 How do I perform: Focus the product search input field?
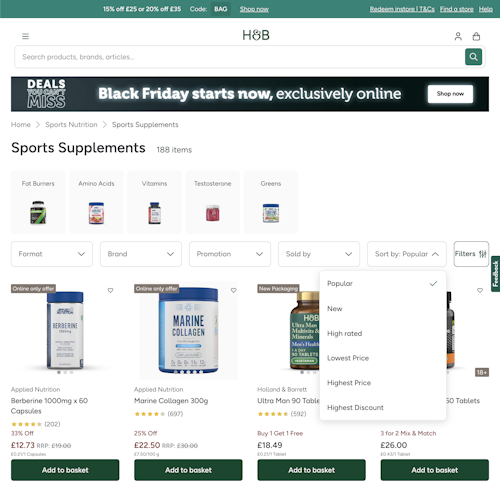tap(240, 57)
